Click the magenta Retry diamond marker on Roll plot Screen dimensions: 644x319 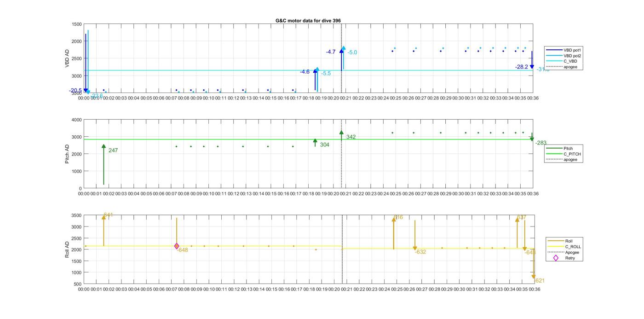click(177, 246)
